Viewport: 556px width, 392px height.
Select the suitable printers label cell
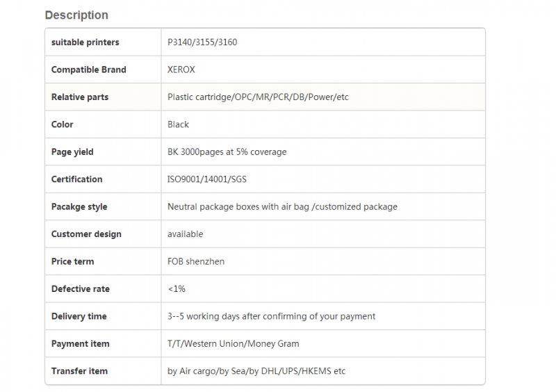tap(103, 42)
